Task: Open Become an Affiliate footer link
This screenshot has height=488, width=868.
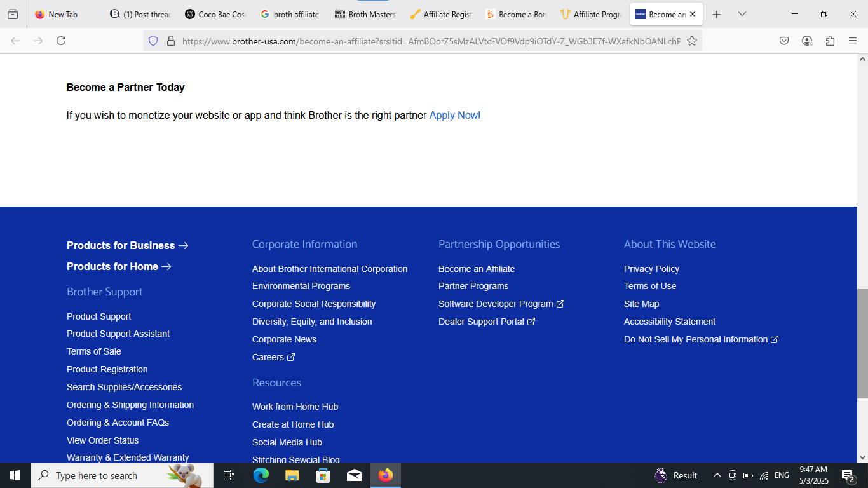Action: point(477,269)
